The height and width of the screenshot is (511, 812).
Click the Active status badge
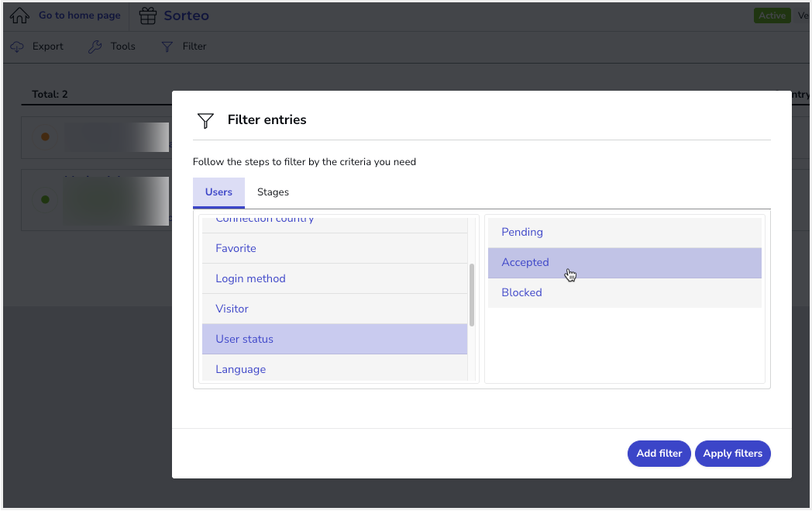[x=772, y=16]
